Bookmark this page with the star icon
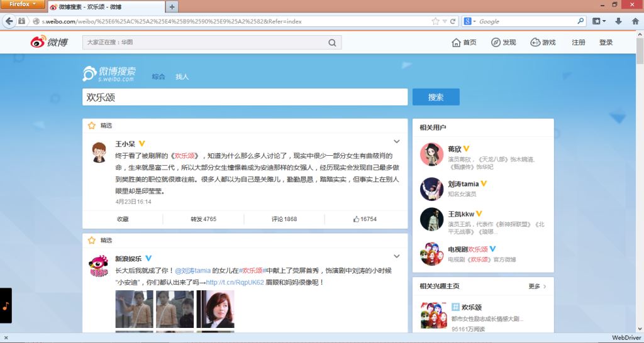The image size is (644, 343). [x=435, y=21]
